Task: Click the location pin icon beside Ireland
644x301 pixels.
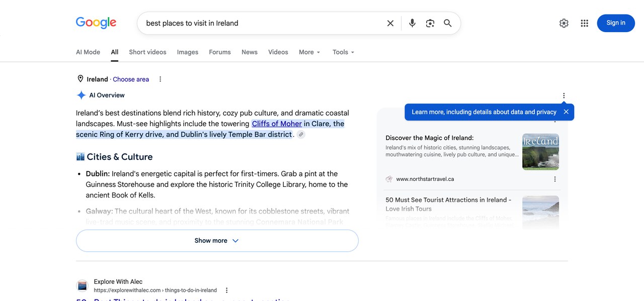Action: pyautogui.click(x=80, y=79)
